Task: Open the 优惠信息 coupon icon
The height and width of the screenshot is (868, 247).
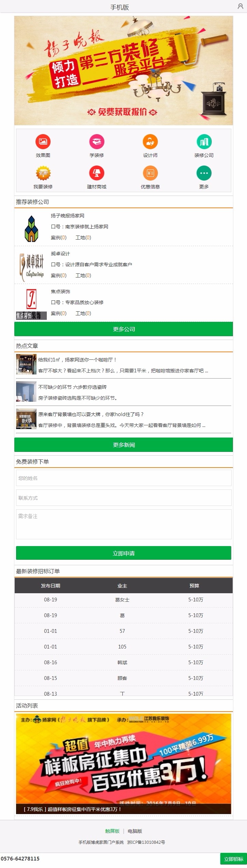Action: 150,173
